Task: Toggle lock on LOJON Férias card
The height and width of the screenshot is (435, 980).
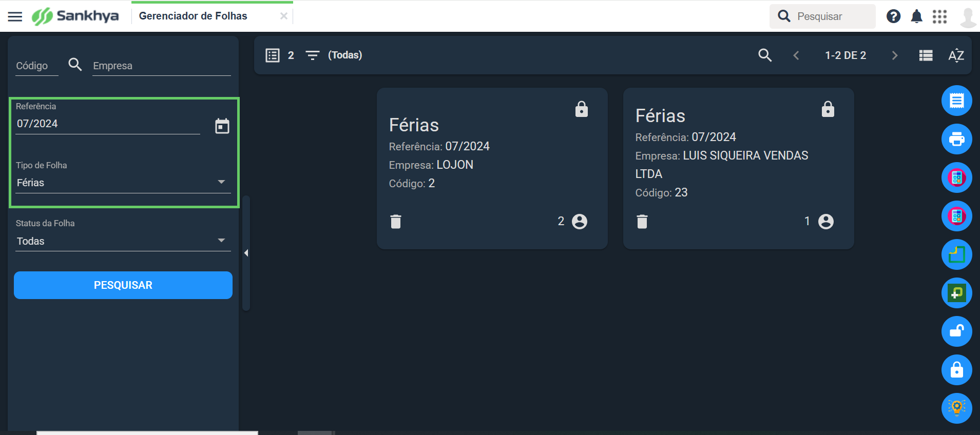Action: 581,109
